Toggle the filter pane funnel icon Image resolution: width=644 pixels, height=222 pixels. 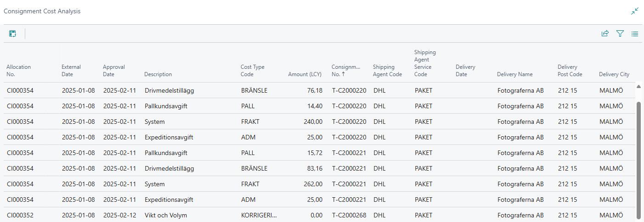pos(620,33)
